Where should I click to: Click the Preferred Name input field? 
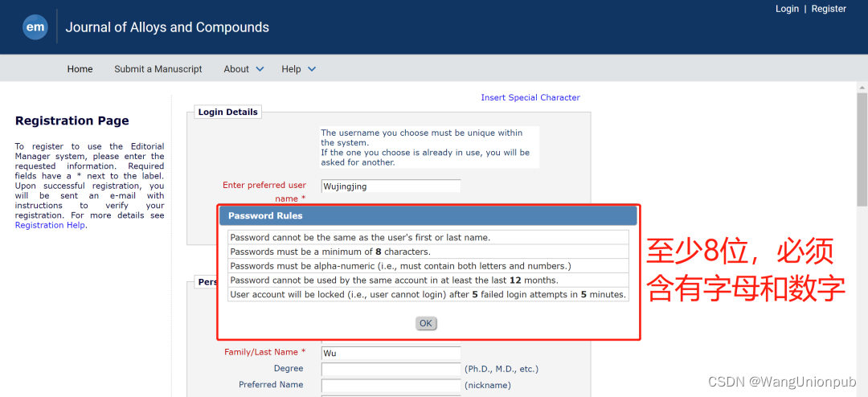(x=391, y=385)
